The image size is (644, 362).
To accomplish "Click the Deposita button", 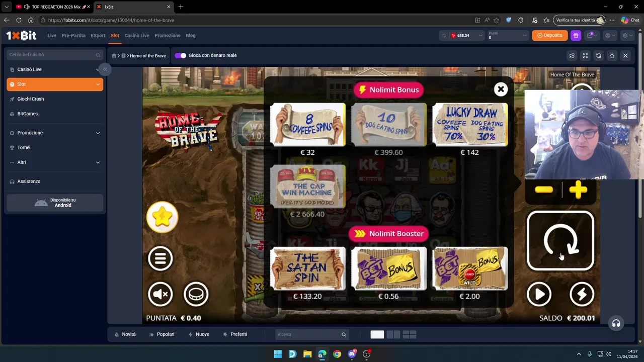I will (549, 35).
